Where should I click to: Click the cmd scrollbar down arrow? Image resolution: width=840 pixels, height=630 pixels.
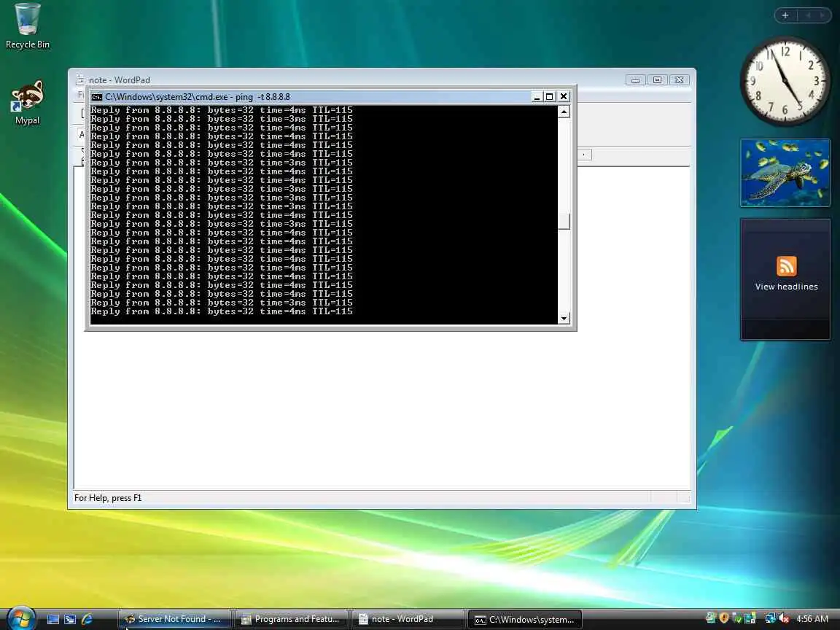pyautogui.click(x=564, y=318)
